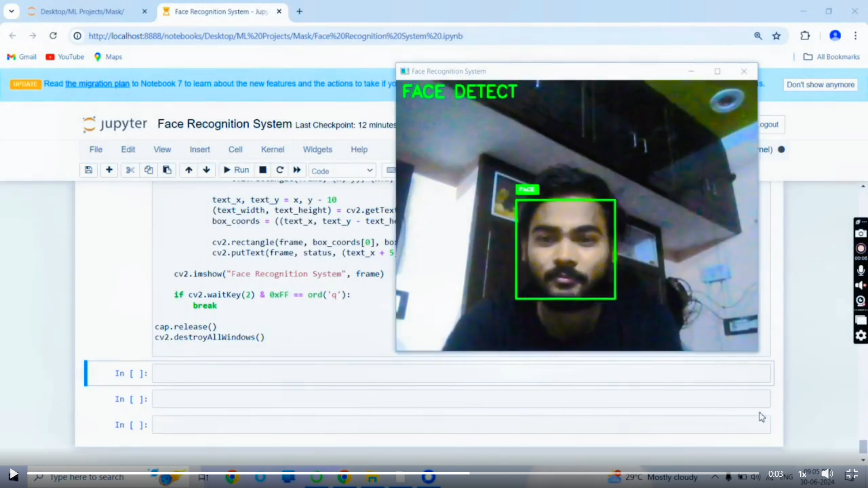Click the cap.release() code line
The image size is (868, 488).
click(x=186, y=327)
